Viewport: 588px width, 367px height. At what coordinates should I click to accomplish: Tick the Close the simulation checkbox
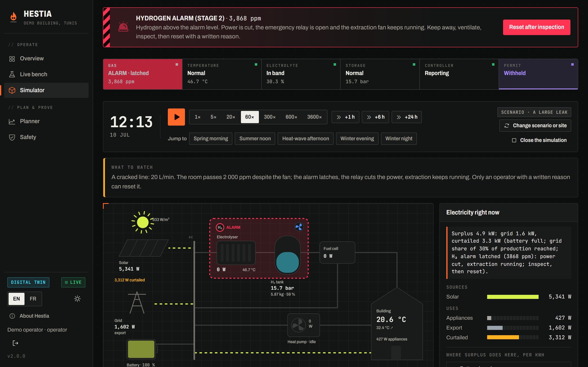[514, 140]
